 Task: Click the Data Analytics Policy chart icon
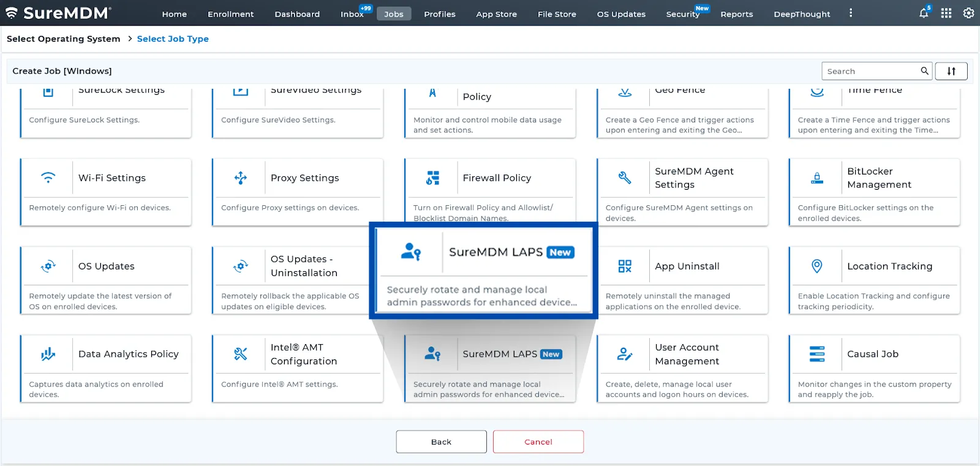48,354
